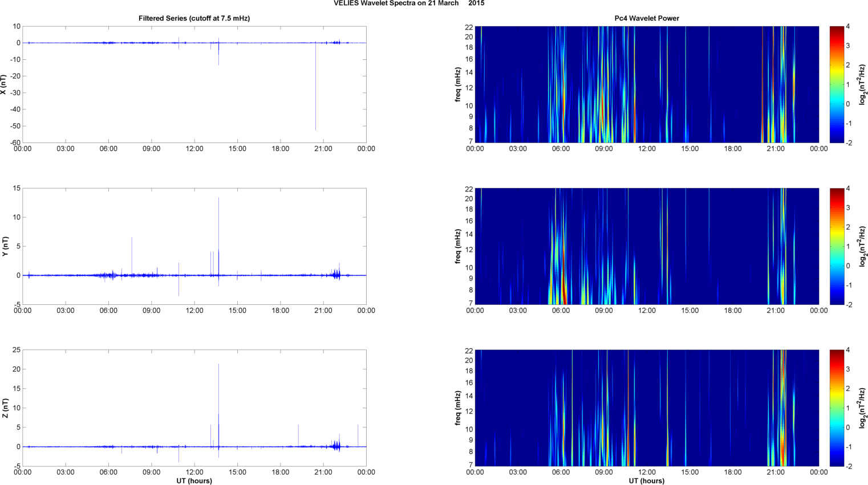The width and height of the screenshot is (868, 485).
Task: Click log2(nT²/Hz) label beside middle colorbar
Action: tap(863, 246)
